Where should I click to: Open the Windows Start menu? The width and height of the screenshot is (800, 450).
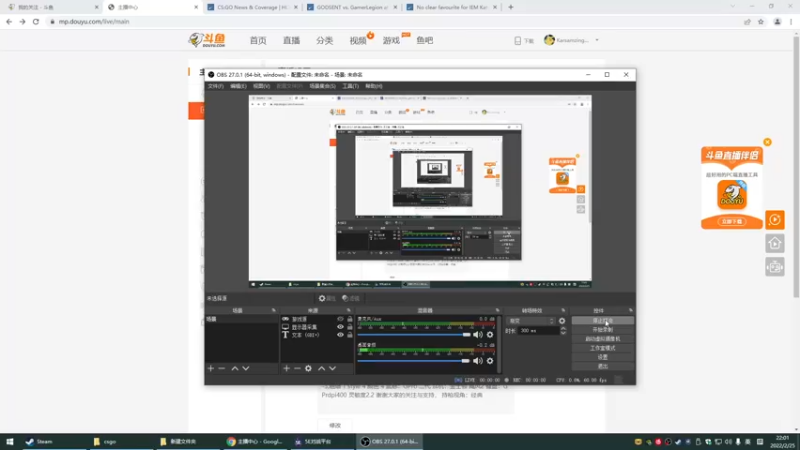tap(10, 441)
